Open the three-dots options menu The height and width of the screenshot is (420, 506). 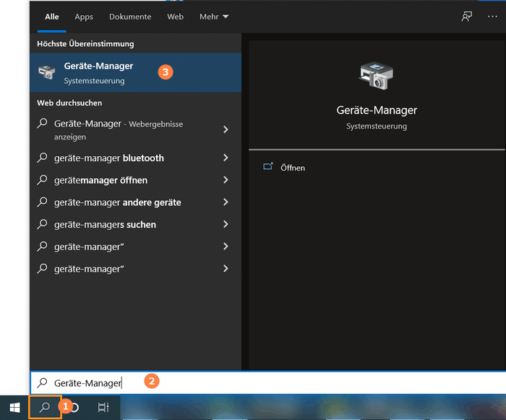pos(492,17)
